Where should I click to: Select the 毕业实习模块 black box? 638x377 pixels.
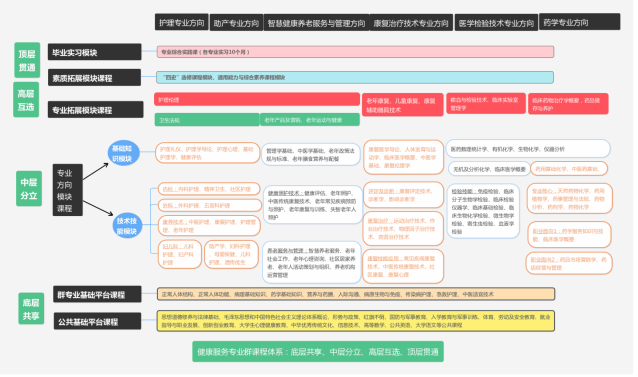tap(94, 52)
